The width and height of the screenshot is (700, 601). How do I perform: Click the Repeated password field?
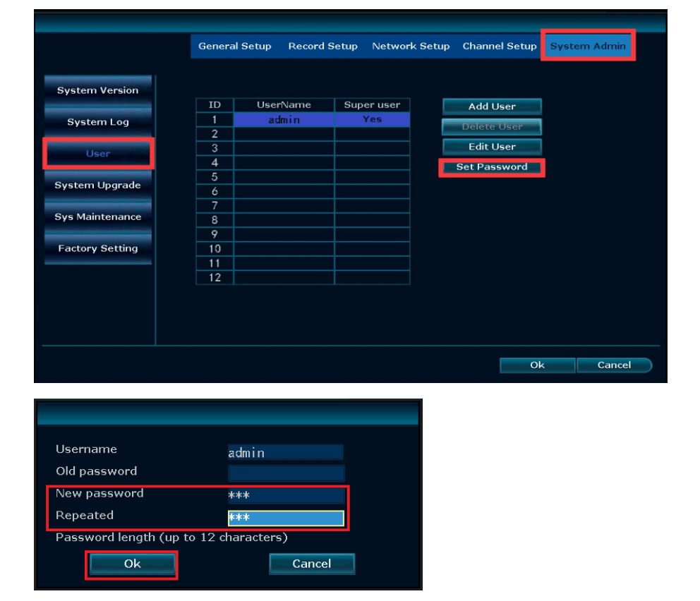pyautogui.click(x=286, y=518)
